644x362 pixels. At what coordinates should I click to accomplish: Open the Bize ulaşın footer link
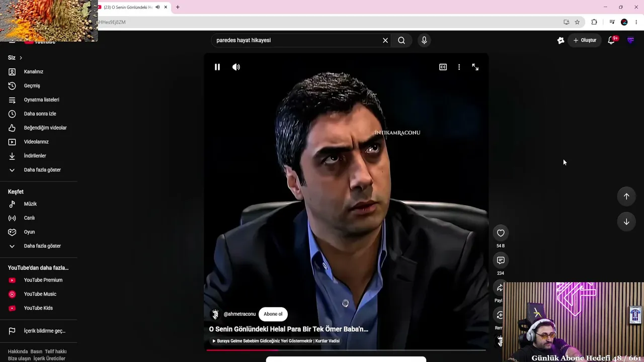click(19, 358)
